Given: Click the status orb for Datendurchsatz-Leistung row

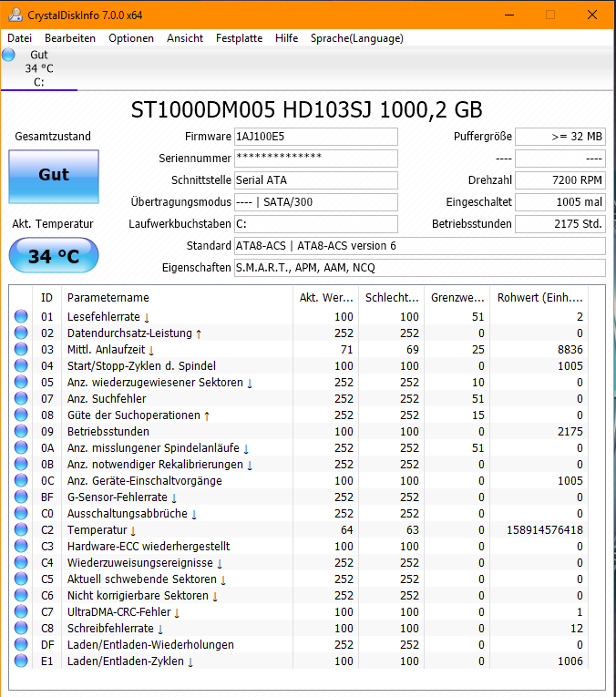Looking at the screenshot, I should click(x=21, y=333).
